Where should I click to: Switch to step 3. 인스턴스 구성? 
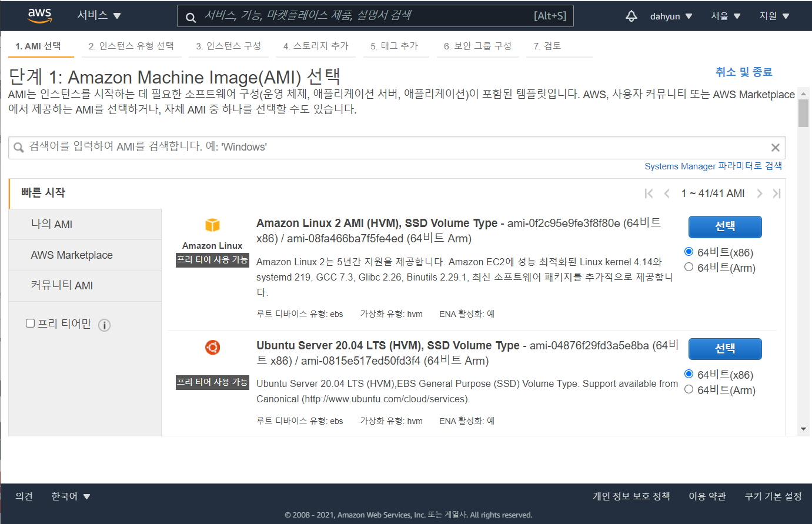click(x=228, y=46)
